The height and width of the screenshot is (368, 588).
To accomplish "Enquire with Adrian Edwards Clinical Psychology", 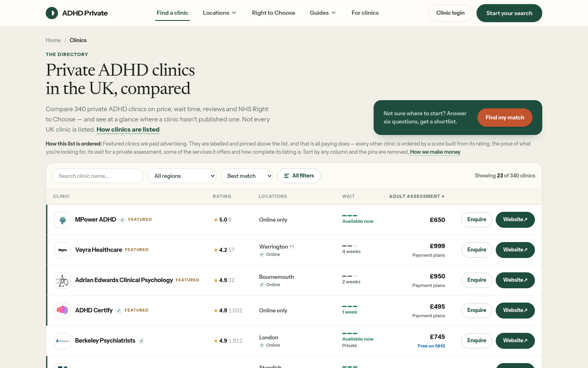I will click(x=477, y=280).
